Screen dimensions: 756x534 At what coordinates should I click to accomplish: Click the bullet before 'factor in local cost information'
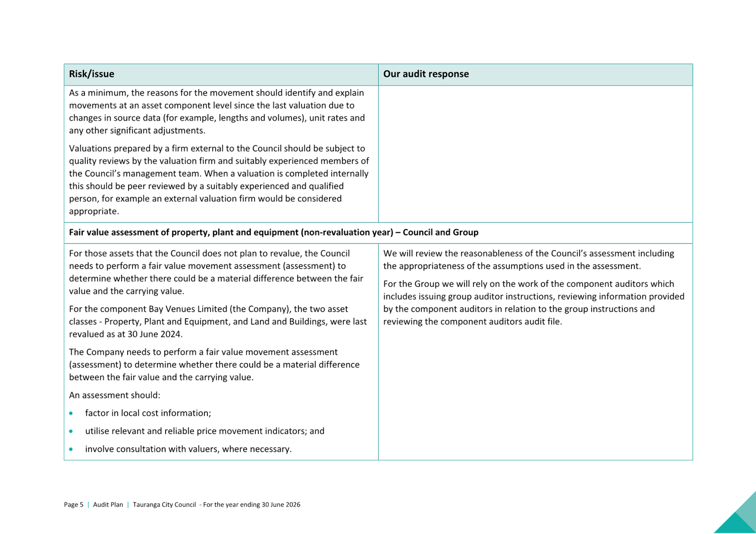coord(71,413)
